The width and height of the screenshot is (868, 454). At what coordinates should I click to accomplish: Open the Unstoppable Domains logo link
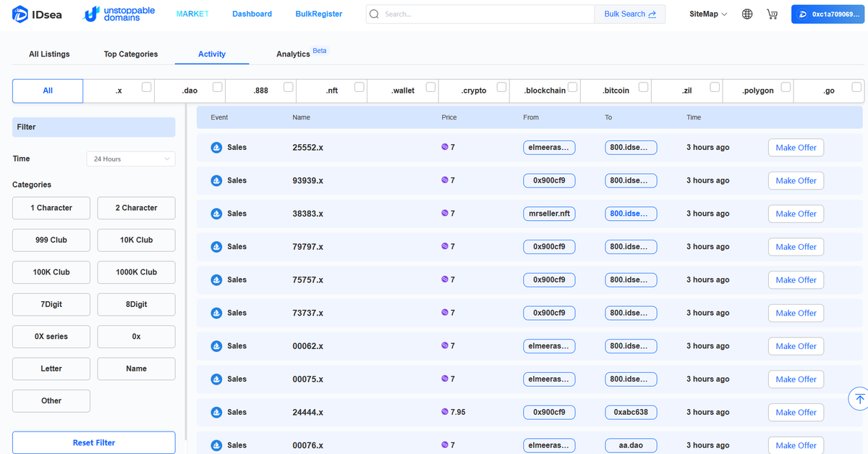[x=118, y=14]
